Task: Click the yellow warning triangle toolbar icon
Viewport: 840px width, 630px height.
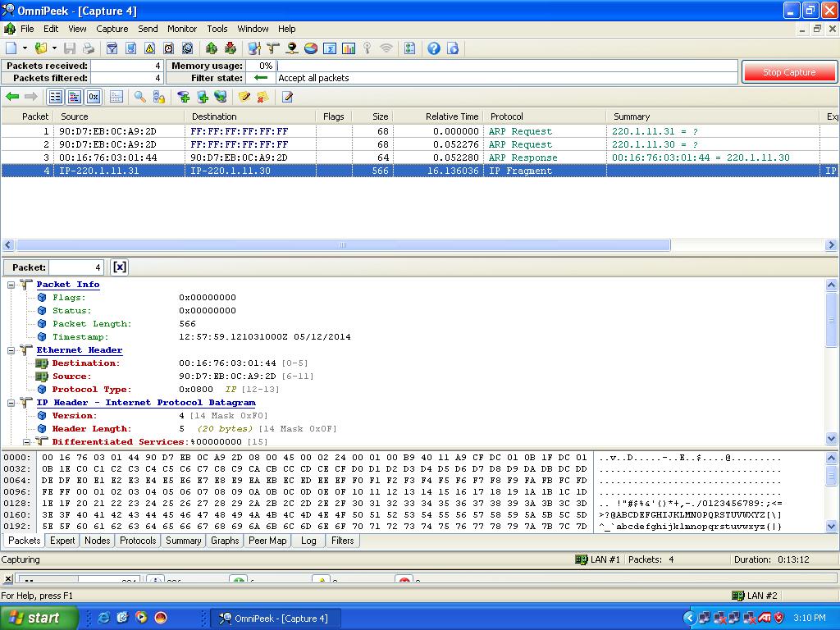Action: 149,48
